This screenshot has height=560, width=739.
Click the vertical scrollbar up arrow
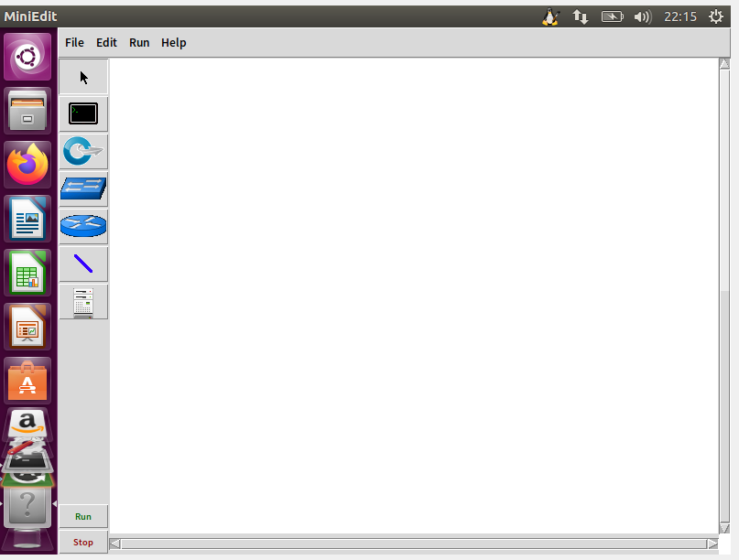click(724, 64)
